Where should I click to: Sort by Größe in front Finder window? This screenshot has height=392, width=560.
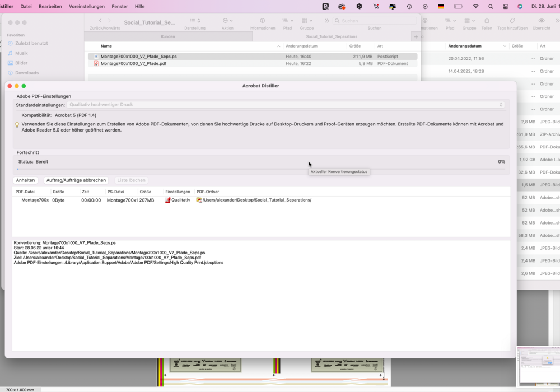coord(354,46)
